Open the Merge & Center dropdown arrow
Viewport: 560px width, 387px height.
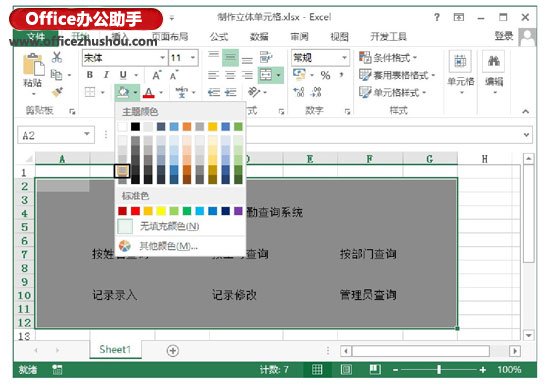(278, 75)
